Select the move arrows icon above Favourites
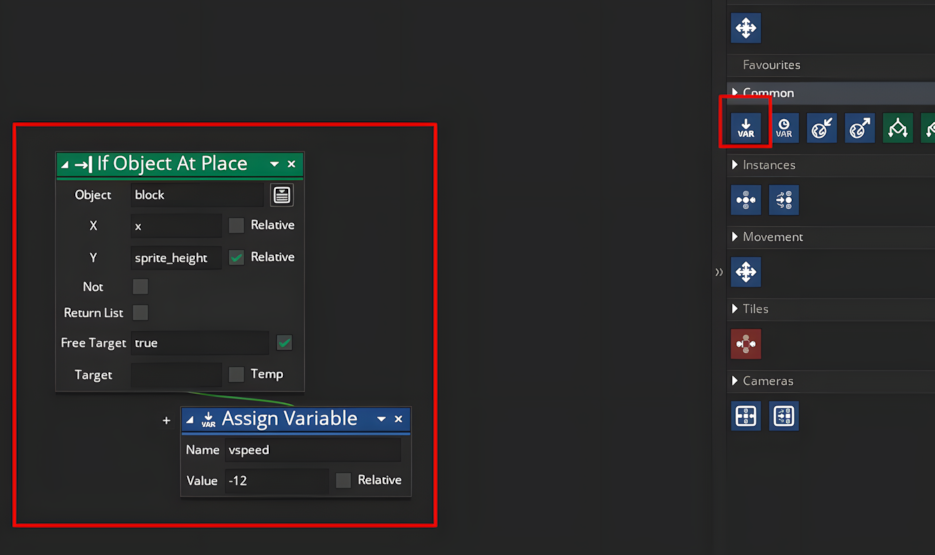This screenshot has width=935, height=555. (746, 28)
